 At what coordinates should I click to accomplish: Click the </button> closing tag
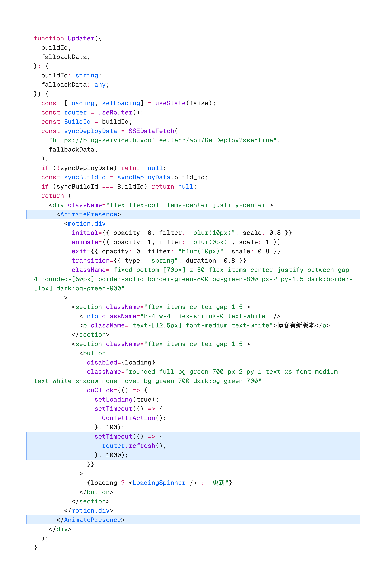[96, 492]
